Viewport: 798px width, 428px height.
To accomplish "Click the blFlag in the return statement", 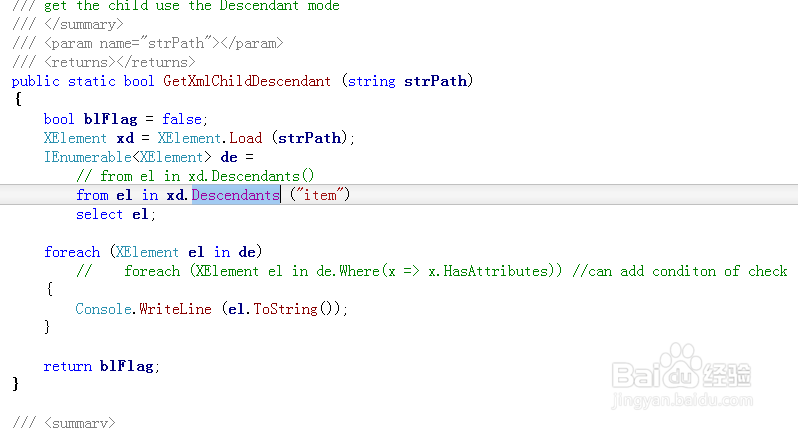I will (127, 366).
